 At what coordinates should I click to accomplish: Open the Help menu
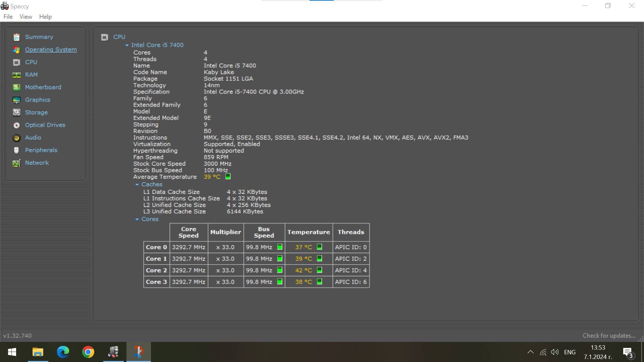pos(45,17)
